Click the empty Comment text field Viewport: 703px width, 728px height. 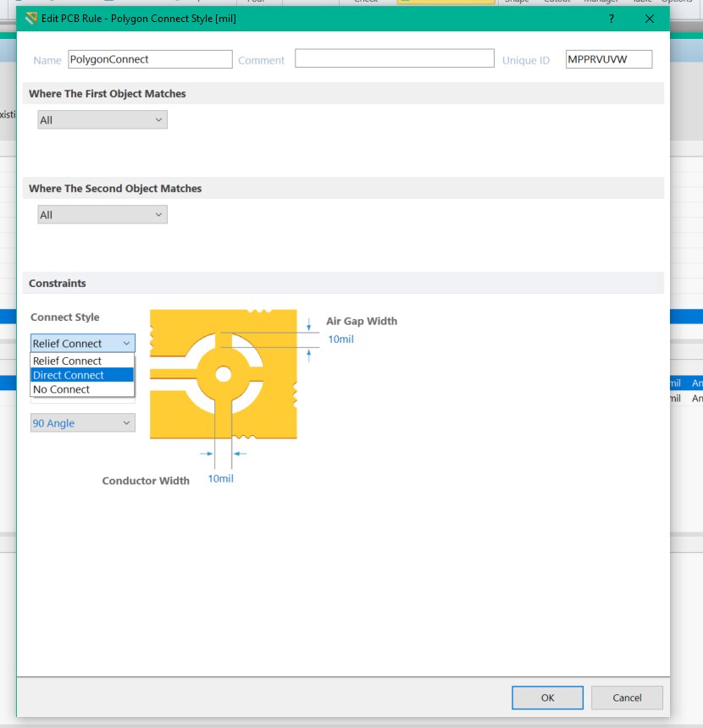[x=394, y=58]
